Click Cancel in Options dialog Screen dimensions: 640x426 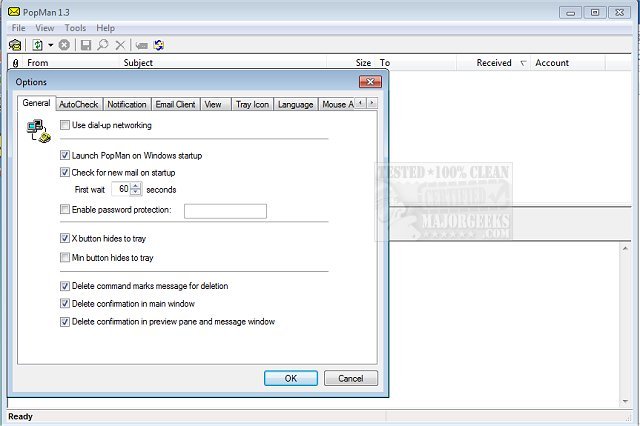(351, 378)
